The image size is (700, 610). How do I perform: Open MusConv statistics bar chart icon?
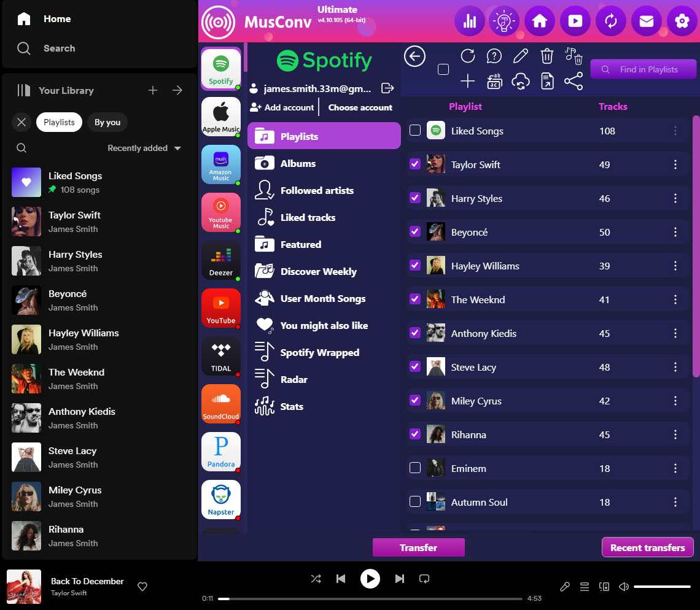(469, 21)
